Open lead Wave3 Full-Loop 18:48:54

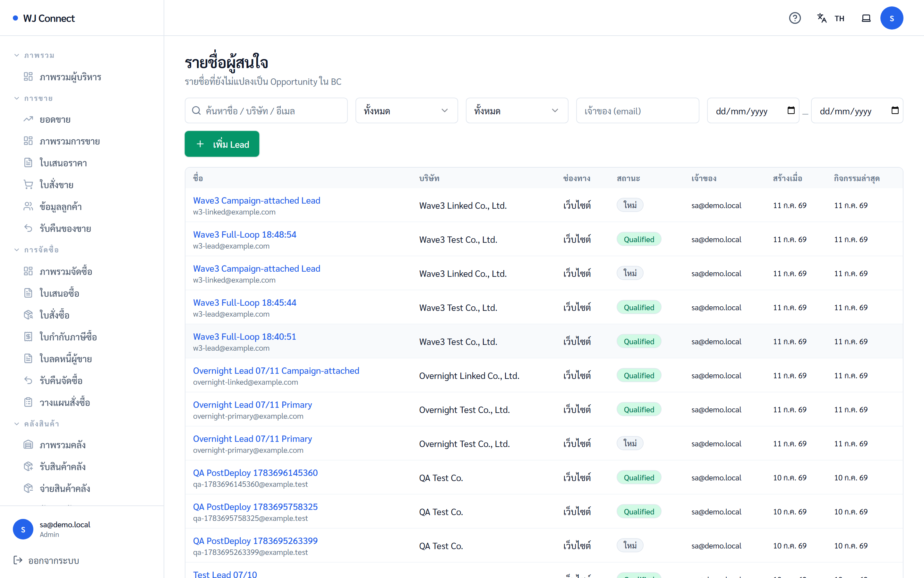(x=244, y=234)
